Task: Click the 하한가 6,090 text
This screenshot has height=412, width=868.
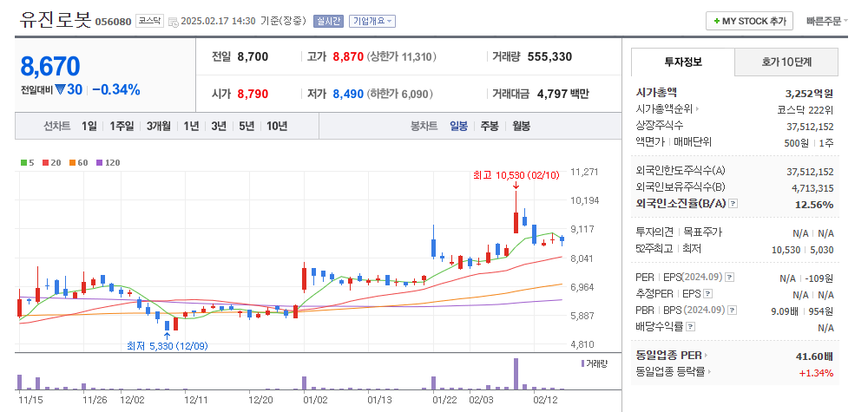Action: pos(399,94)
